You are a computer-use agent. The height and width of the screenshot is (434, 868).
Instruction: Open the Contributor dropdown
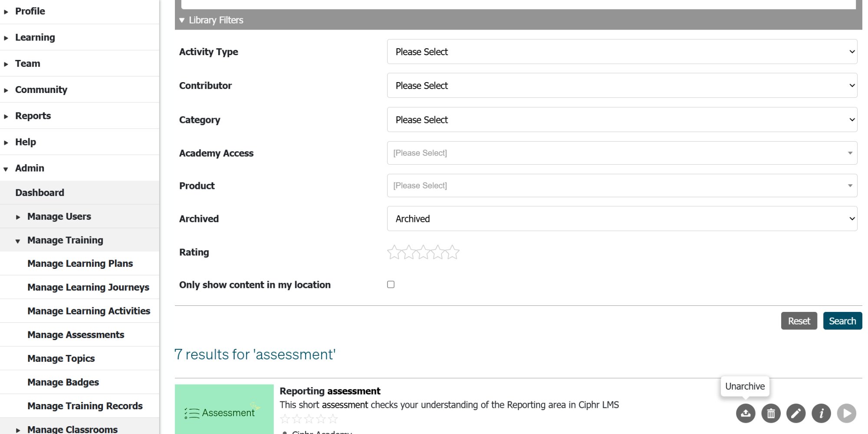(622, 86)
